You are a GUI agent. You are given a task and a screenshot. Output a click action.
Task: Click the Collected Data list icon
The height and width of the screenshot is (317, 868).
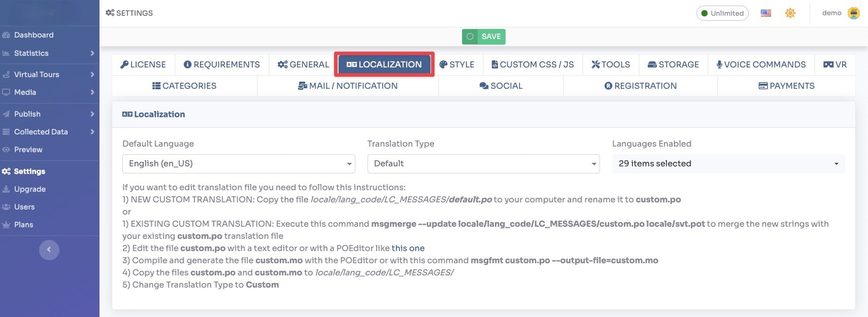pos(6,132)
